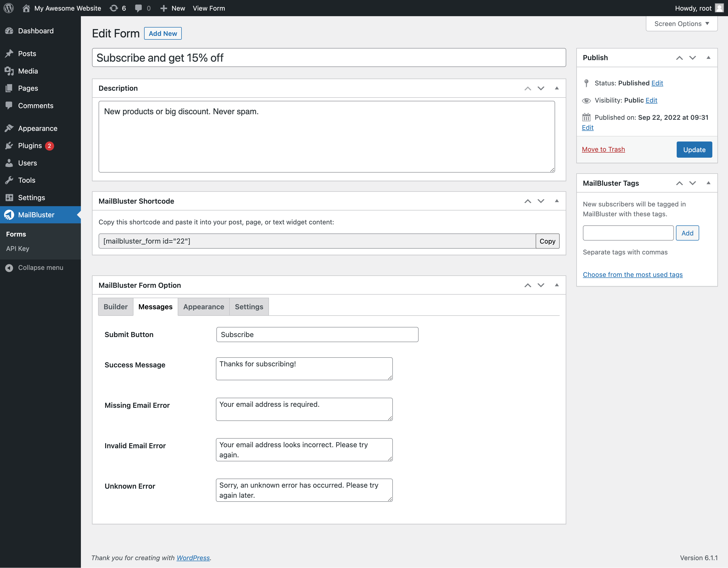Click View Form in admin bar
Image resolution: width=728 pixels, height=568 pixels.
pyautogui.click(x=209, y=8)
